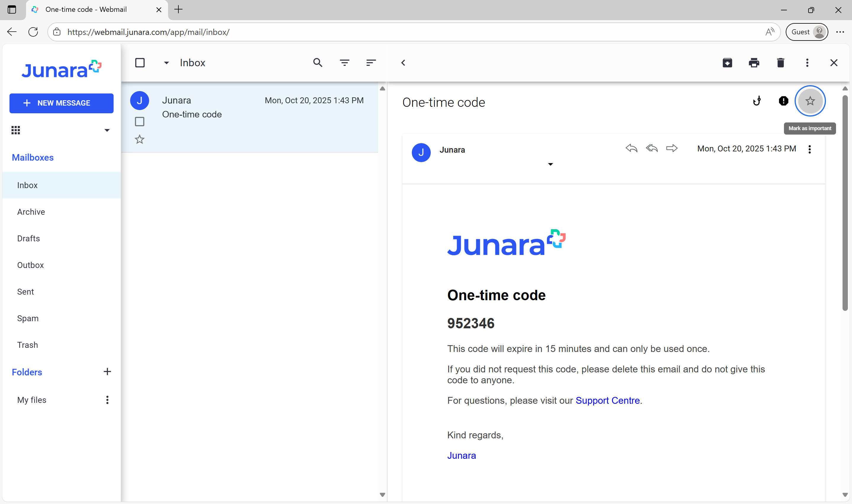Click the Folders heading

[27, 372]
